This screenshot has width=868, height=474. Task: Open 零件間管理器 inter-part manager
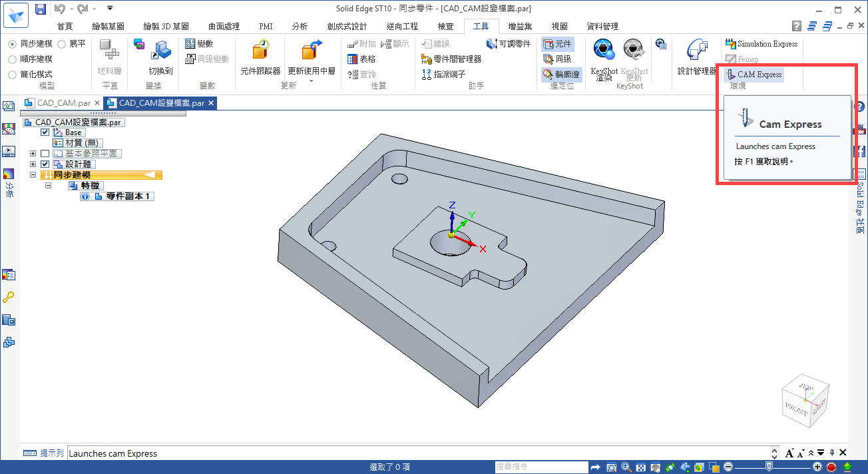(452, 59)
